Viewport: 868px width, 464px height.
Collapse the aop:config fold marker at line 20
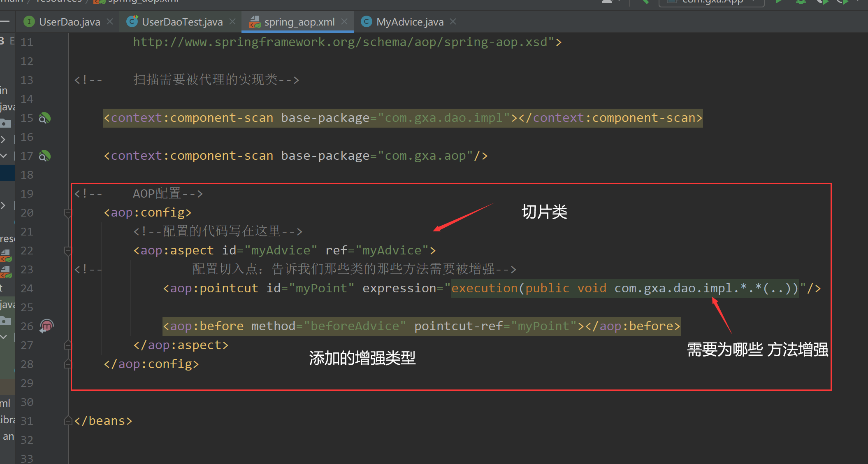tap(68, 212)
